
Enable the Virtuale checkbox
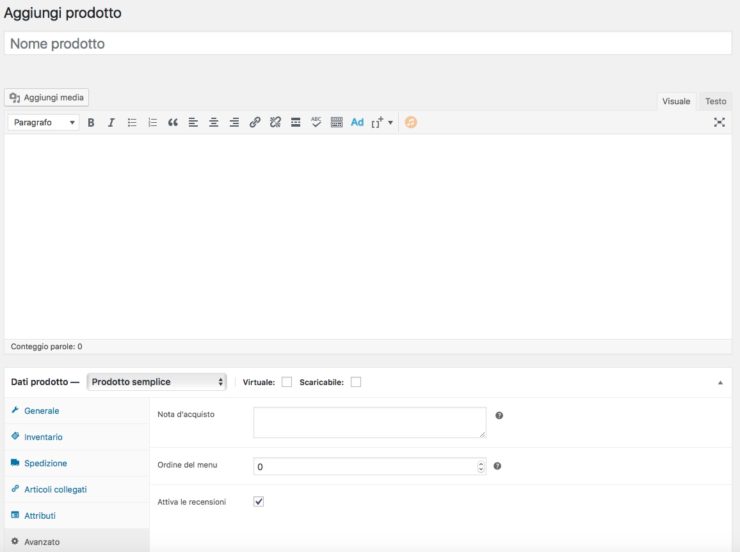click(x=286, y=382)
